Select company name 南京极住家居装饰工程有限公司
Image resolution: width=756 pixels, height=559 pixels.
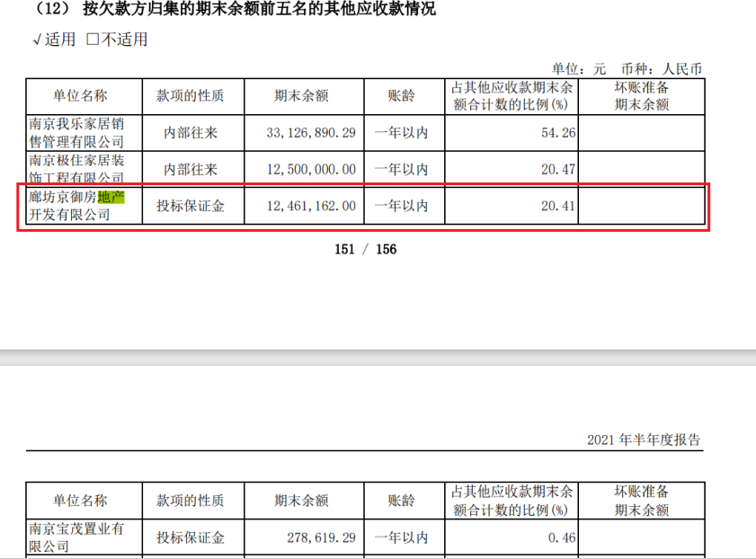(x=76, y=169)
